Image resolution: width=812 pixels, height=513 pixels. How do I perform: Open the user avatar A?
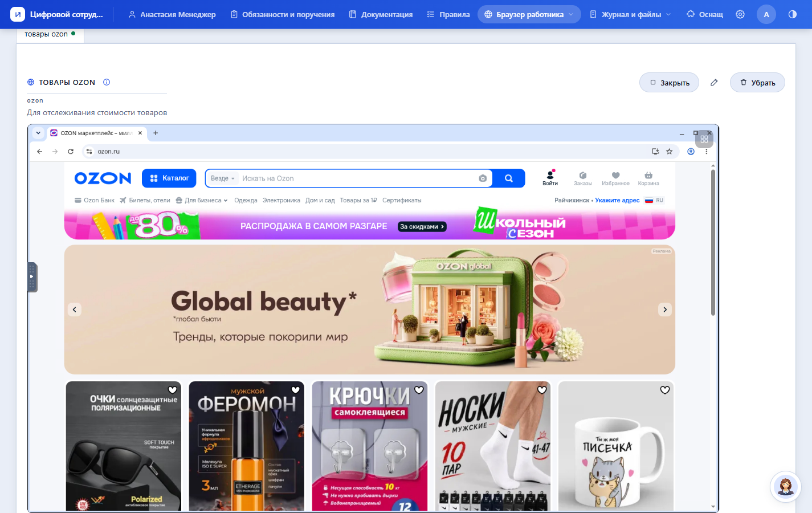(x=766, y=14)
